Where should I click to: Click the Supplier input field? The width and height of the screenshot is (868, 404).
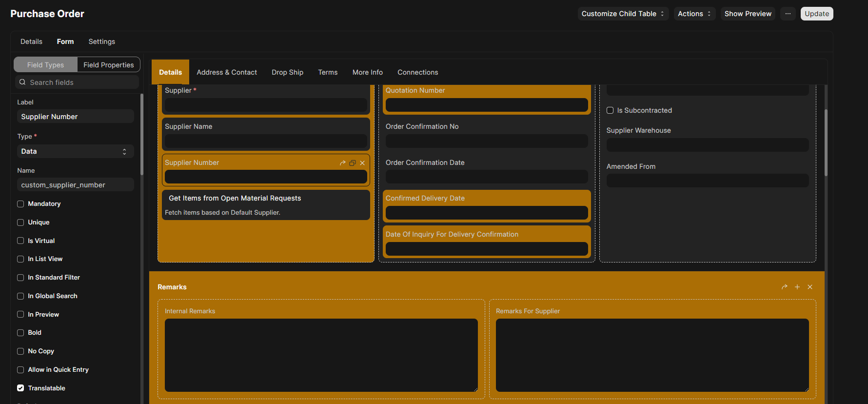click(x=266, y=105)
